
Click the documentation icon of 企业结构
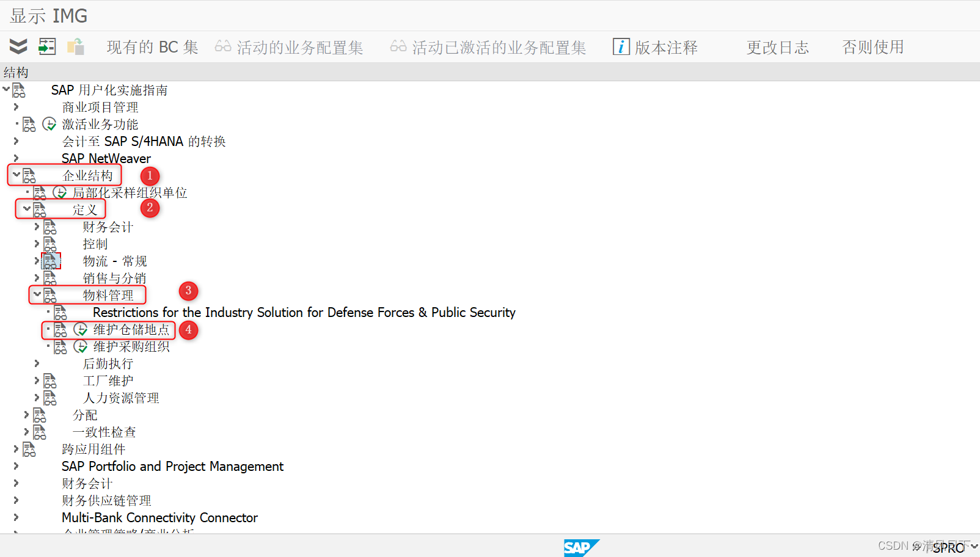tap(29, 176)
